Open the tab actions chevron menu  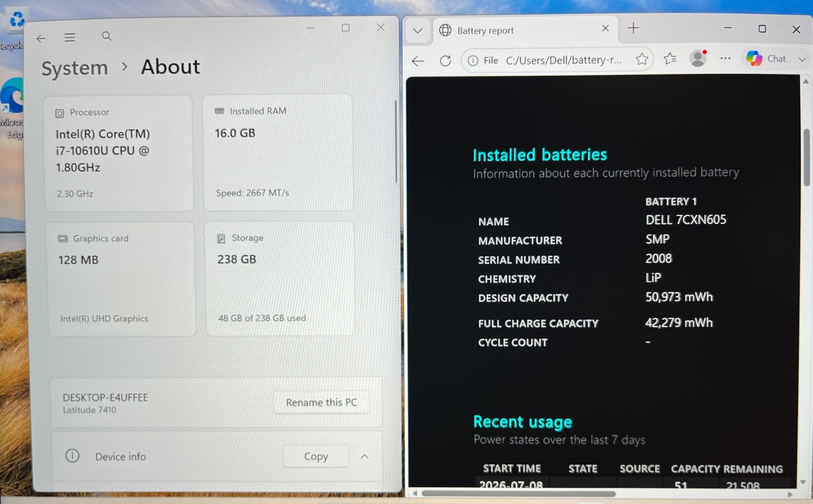click(418, 30)
